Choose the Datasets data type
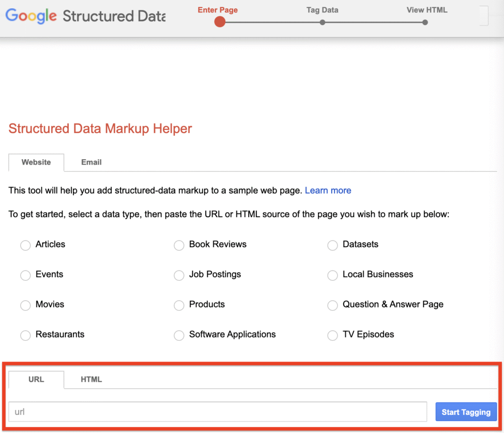Viewport: 504px width, 433px height. point(333,245)
